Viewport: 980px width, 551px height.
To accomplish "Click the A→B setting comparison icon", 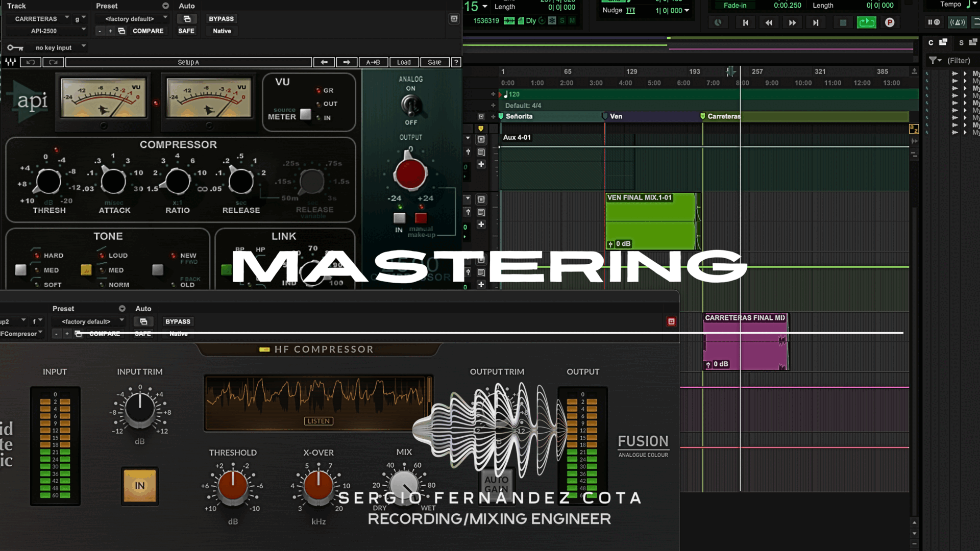I will click(374, 62).
